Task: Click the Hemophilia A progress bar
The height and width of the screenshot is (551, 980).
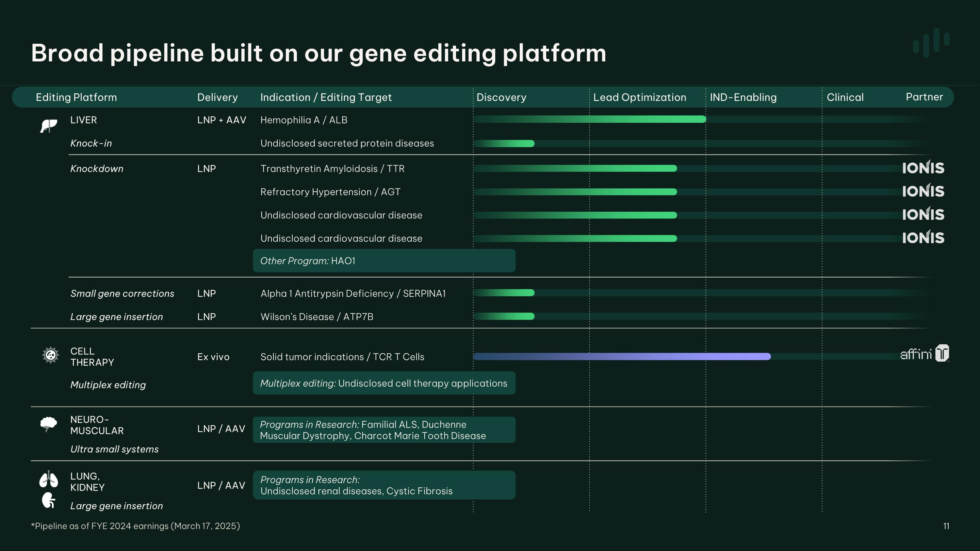Action: [590, 120]
